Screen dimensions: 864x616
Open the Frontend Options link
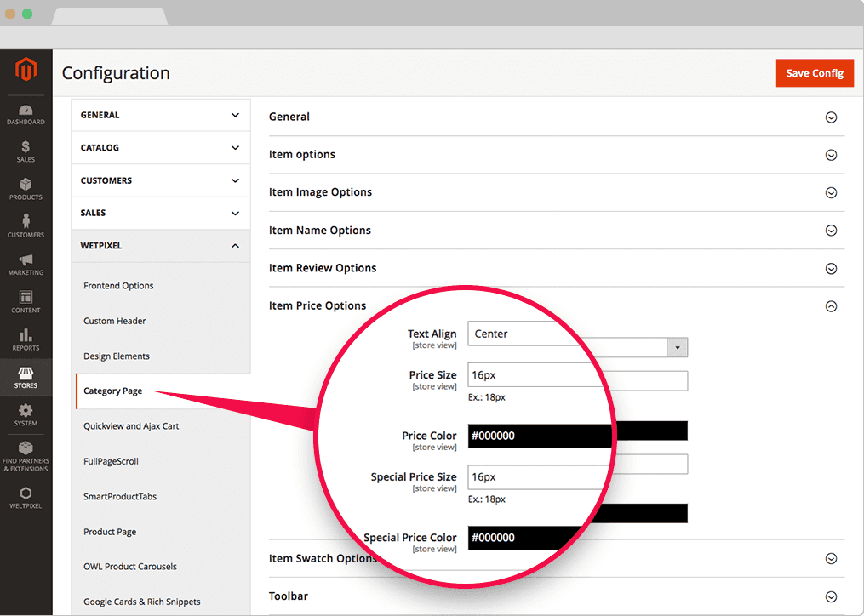[x=118, y=286]
